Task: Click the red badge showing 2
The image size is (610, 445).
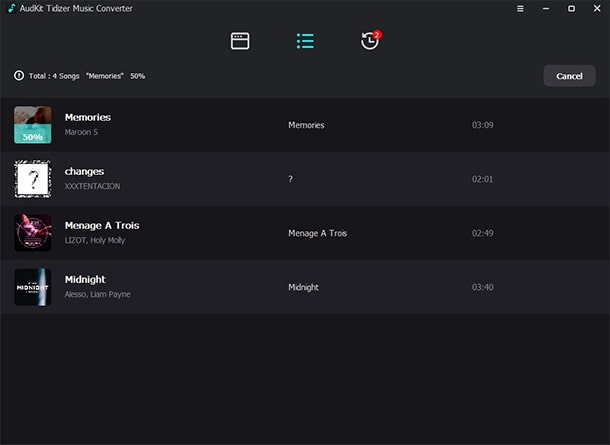Action: coord(377,35)
